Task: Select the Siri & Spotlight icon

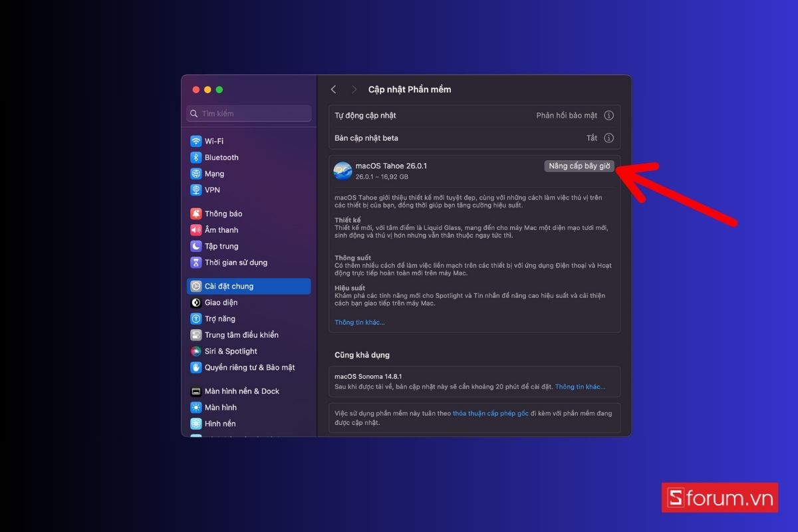Action: 196,351
